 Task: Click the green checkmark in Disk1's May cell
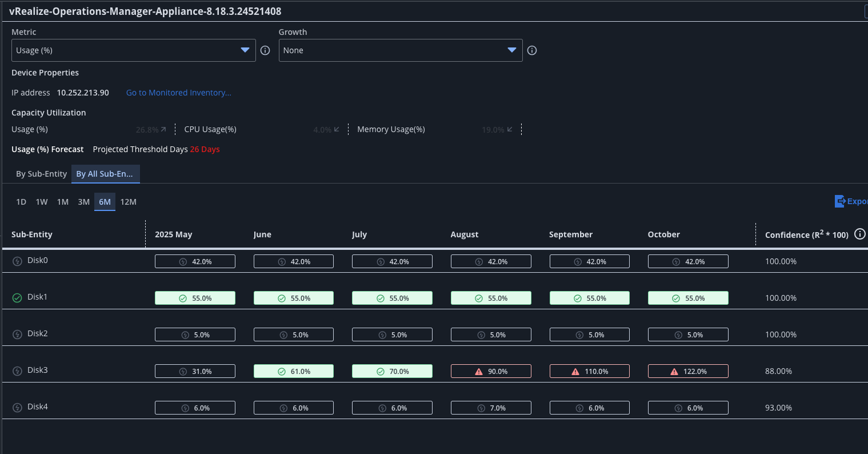[x=182, y=297]
